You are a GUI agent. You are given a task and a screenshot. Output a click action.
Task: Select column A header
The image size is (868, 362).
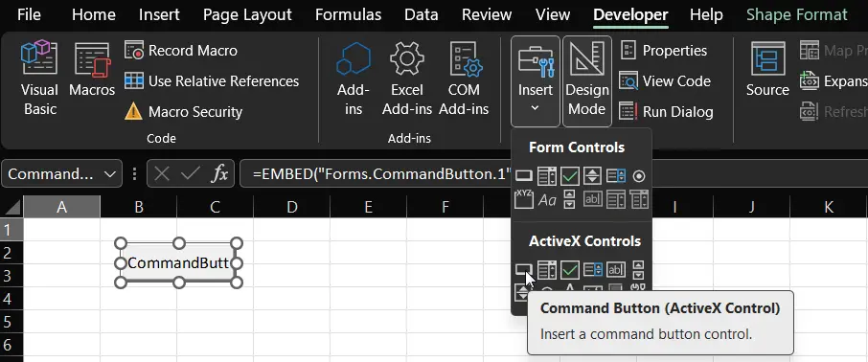pos(62,207)
